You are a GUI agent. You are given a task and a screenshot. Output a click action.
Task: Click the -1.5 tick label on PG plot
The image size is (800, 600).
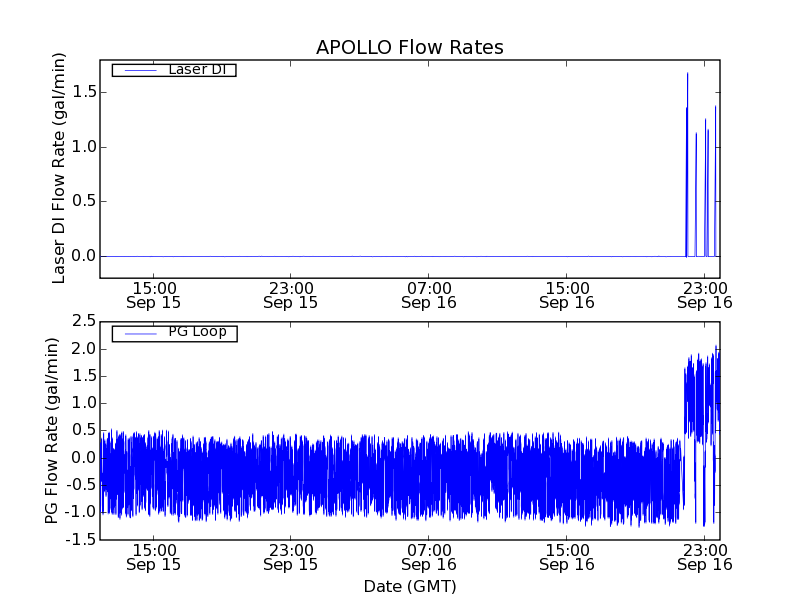(81, 539)
